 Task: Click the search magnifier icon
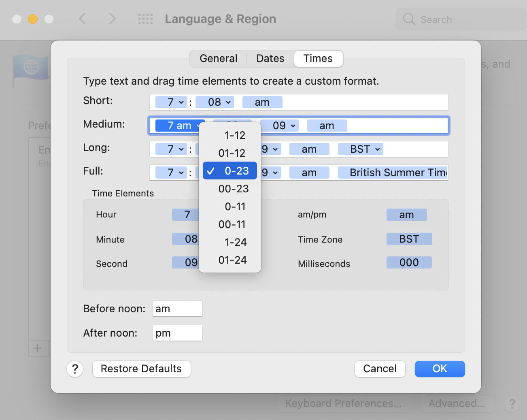click(409, 19)
